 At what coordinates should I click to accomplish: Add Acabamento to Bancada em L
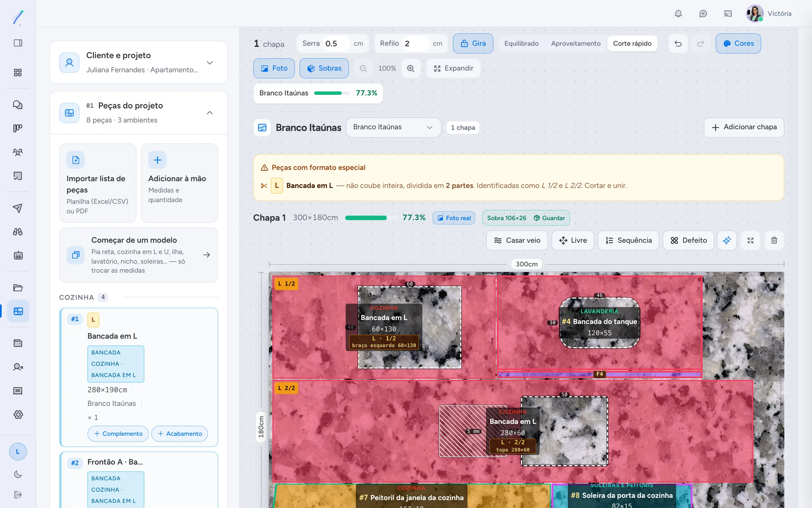pyautogui.click(x=180, y=433)
